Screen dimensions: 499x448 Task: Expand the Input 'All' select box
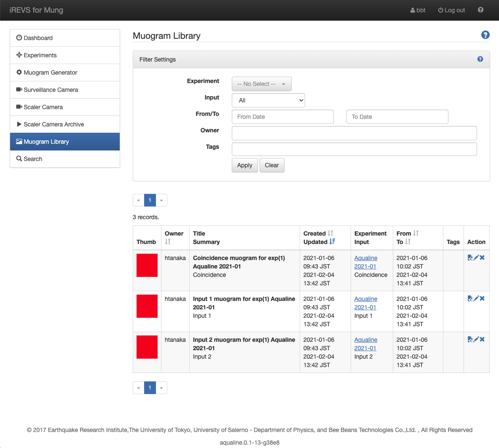point(268,100)
